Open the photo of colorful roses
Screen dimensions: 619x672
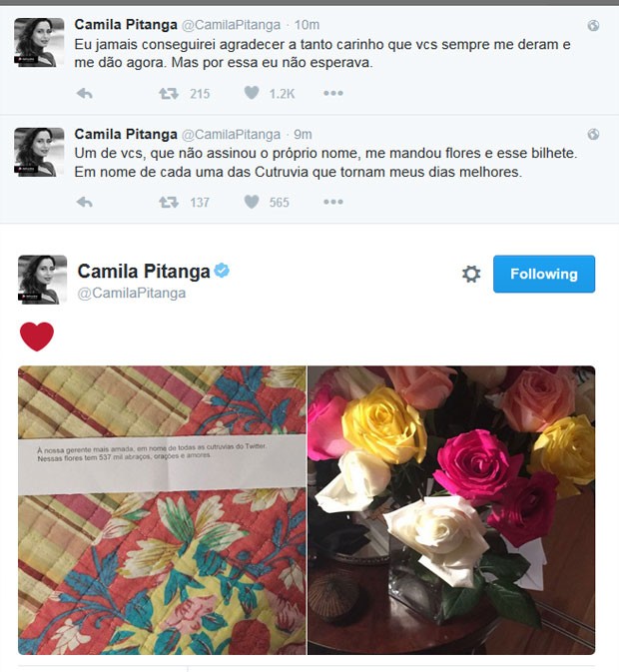click(x=451, y=510)
